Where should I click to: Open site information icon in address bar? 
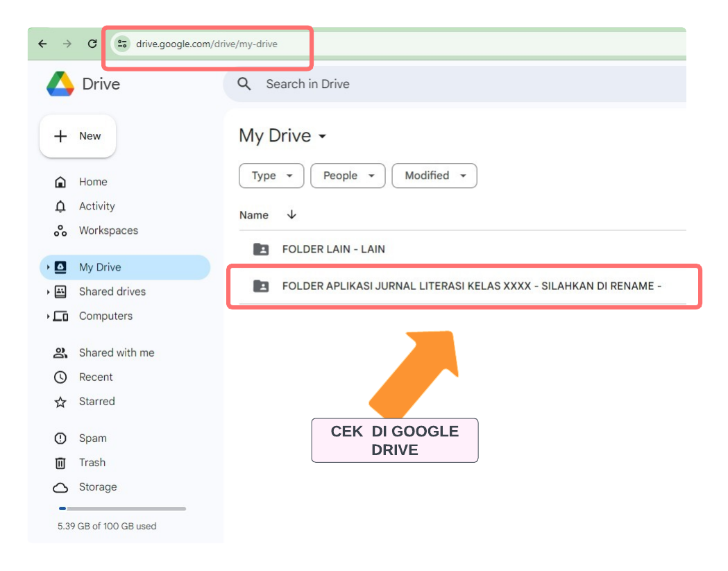point(122,44)
